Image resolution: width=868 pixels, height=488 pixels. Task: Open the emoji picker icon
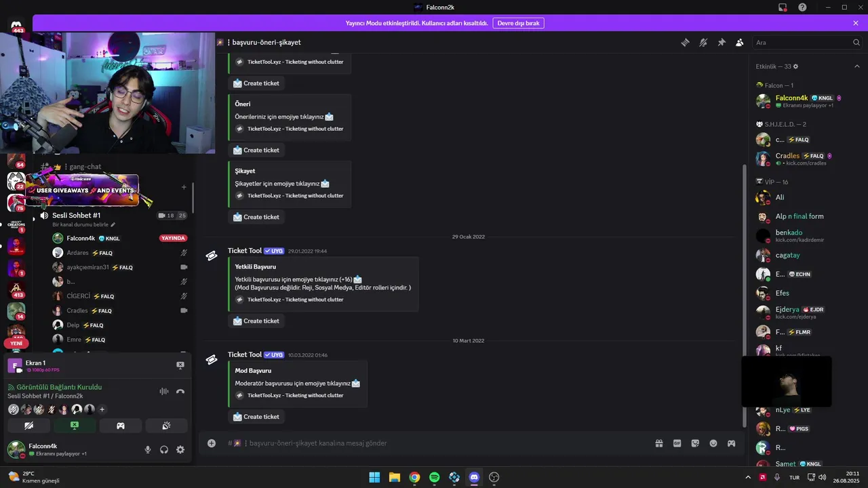[713, 443]
